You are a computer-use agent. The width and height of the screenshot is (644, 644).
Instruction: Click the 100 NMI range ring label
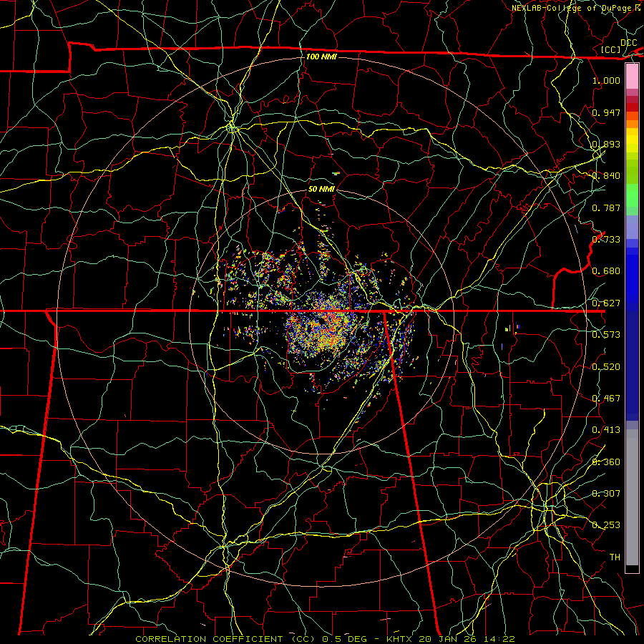click(321, 57)
